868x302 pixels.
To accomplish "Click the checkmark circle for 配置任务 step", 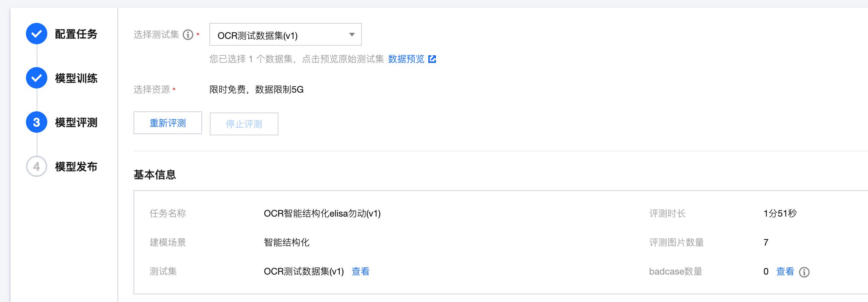I will point(37,34).
